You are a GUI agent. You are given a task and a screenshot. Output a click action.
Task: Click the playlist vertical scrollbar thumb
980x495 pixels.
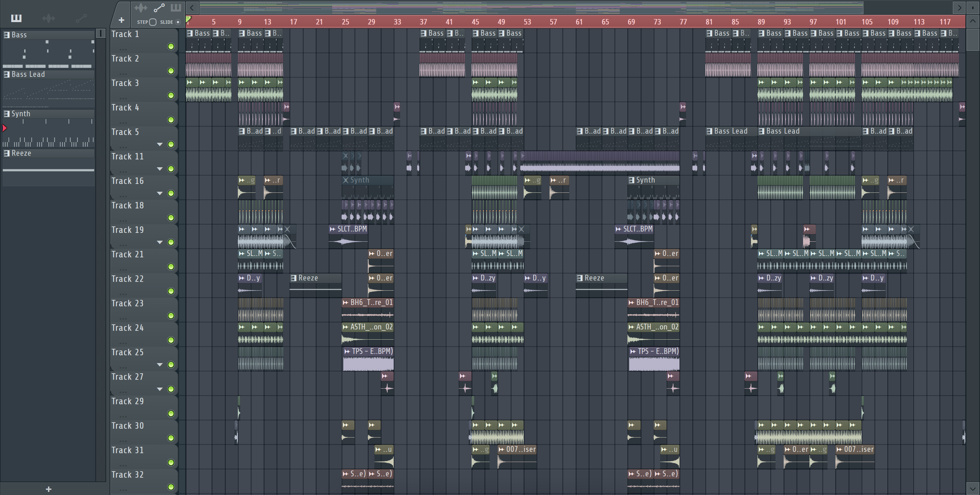[x=973, y=39]
